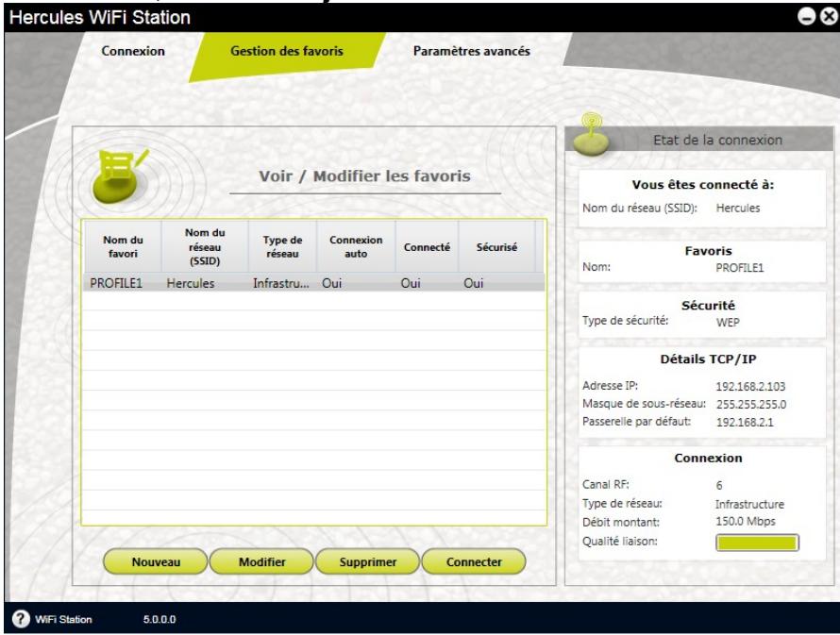Click the Supprimer button

(367, 561)
